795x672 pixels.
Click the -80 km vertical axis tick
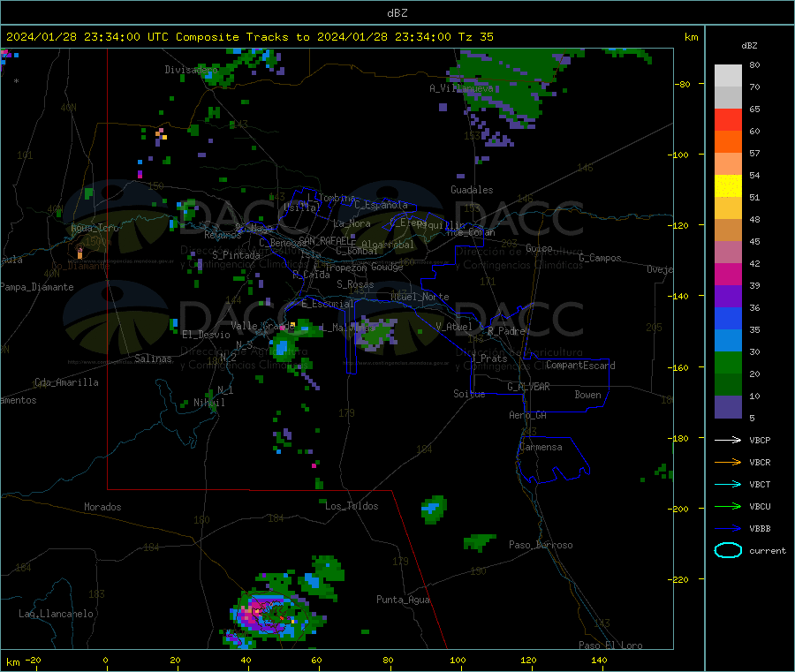click(x=683, y=84)
